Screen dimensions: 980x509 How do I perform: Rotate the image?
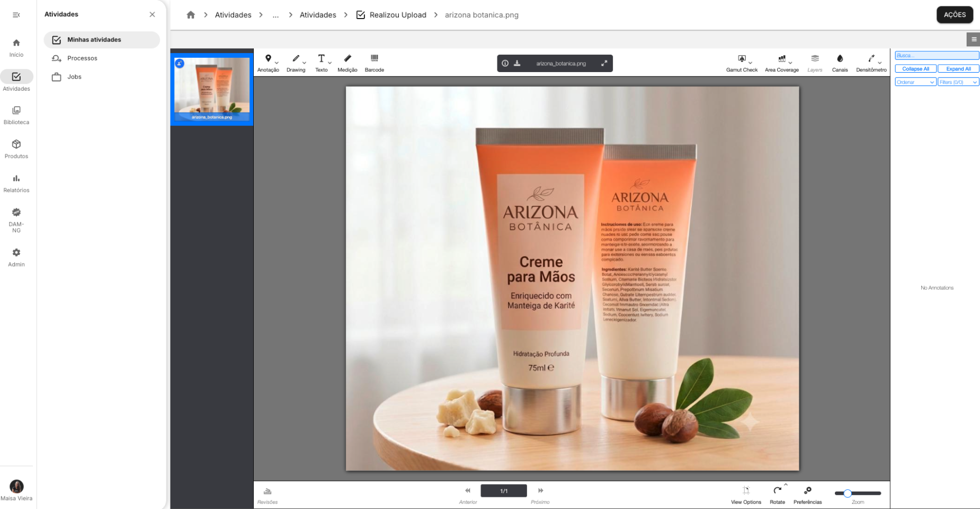[778, 495]
